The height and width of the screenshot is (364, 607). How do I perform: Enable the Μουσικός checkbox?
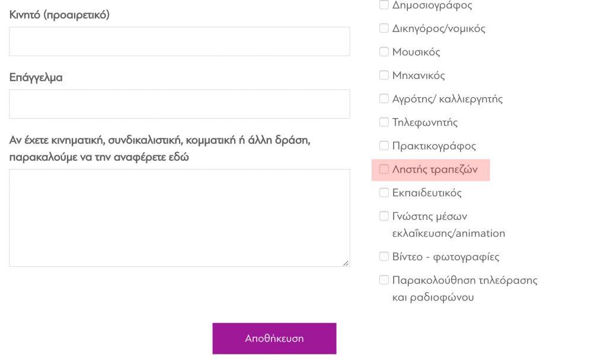(x=384, y=52)
